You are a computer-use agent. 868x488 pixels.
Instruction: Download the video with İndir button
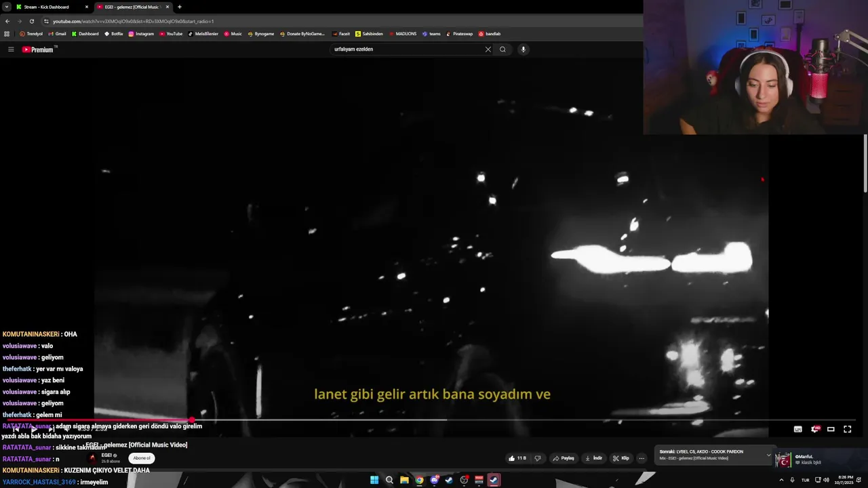coord(593,458)
